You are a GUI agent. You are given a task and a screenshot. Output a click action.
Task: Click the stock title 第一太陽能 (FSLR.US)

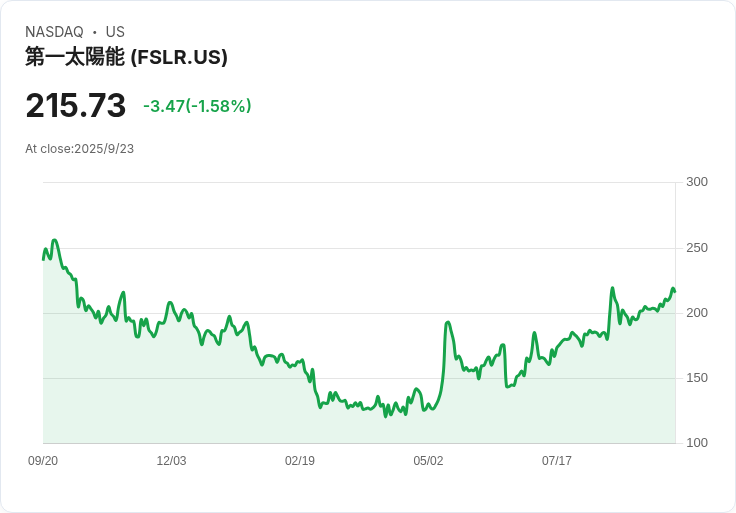click(x=126, y=57)
